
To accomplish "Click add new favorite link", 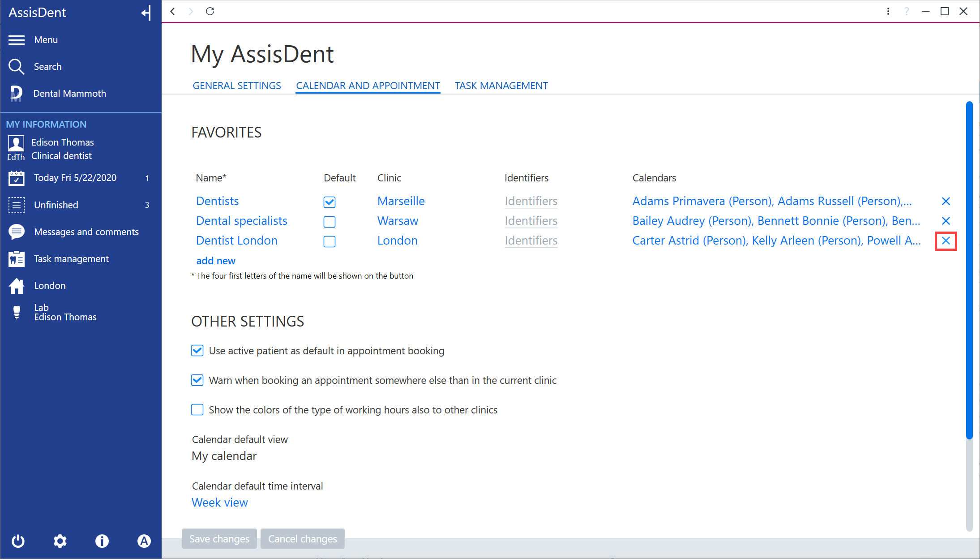I will click(216, 261).
